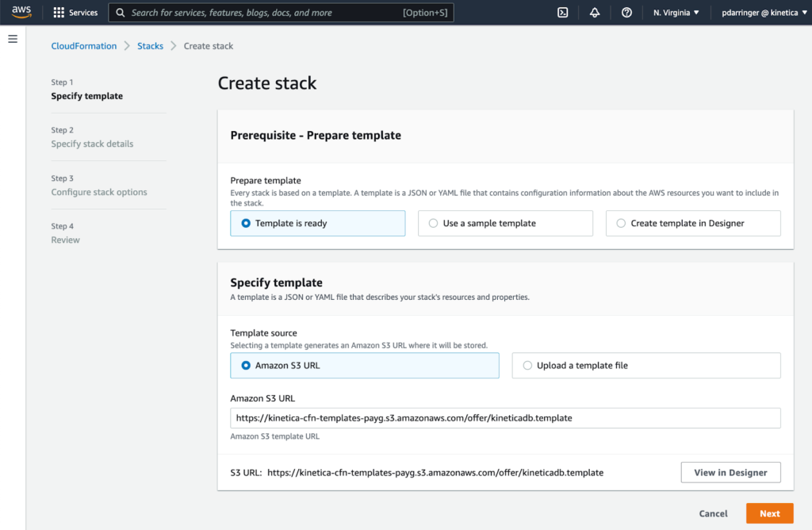Viewport: 812px width, 530px height.
Task: Click the View in Designer button
Action: pos(730,472)
